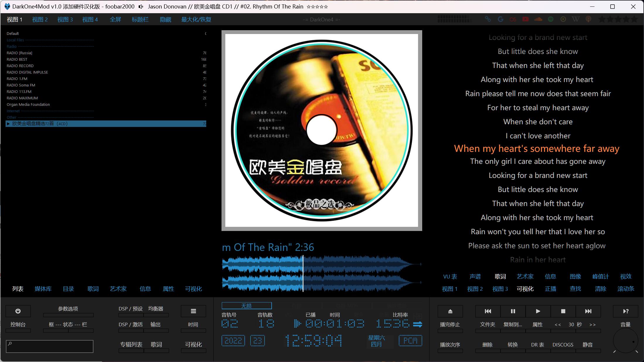644x362 pixels.
Task: Stop playback
Action: click(563, 311)
